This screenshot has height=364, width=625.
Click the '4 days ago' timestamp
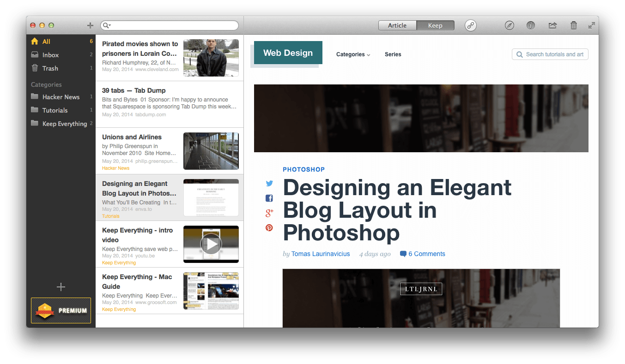[375, 254]
